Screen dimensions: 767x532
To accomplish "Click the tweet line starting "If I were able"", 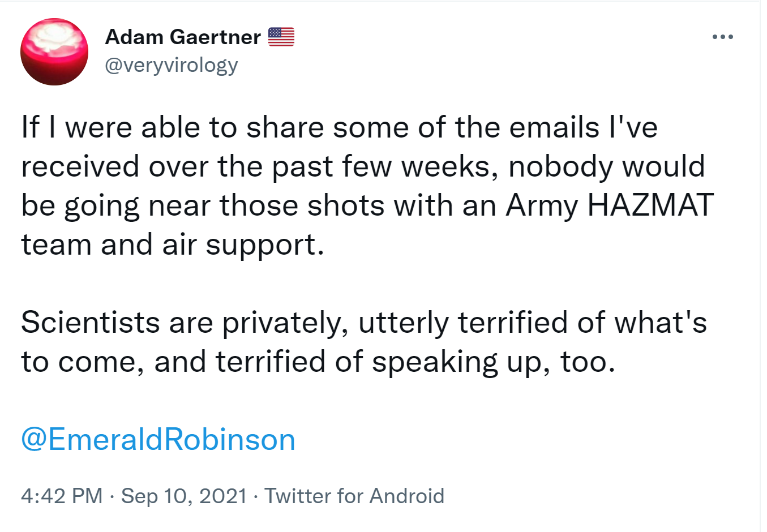I will tap(339, 127).
